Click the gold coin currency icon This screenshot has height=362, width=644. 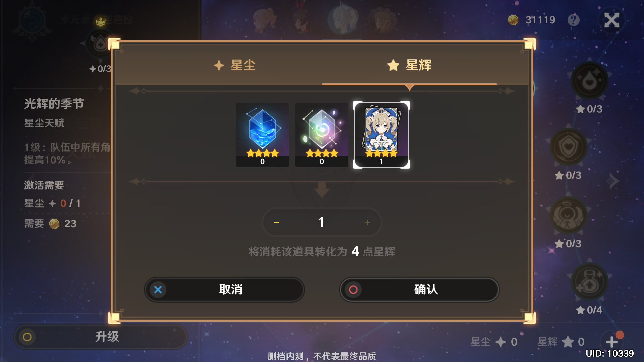click(x=513, y=20)
